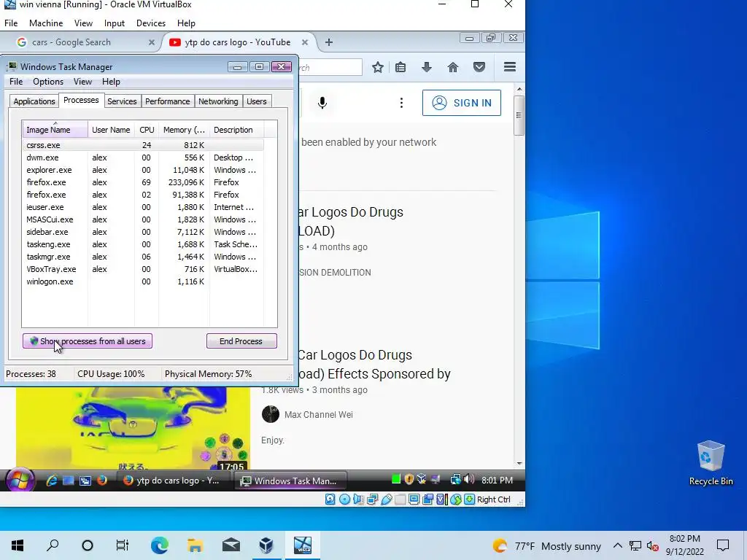Sort processes by Memory column header
Screen dimensions: 747x560
[x=185, y=130]
